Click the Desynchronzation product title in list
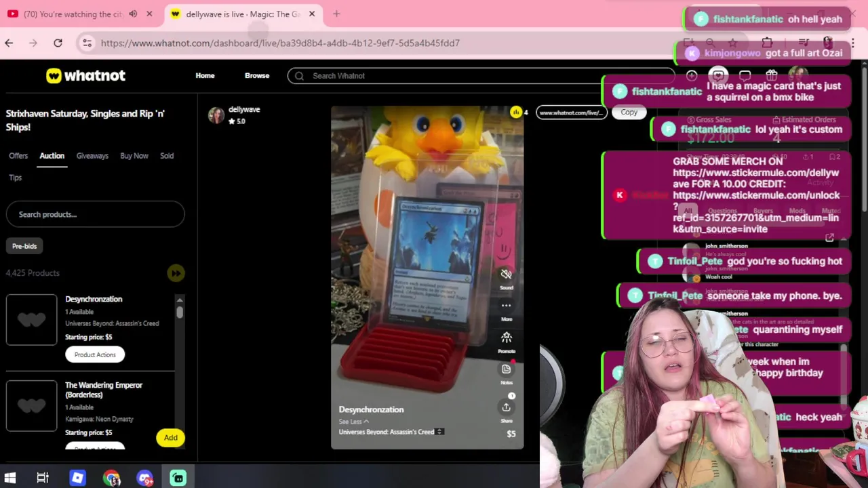 coord(94,299)
